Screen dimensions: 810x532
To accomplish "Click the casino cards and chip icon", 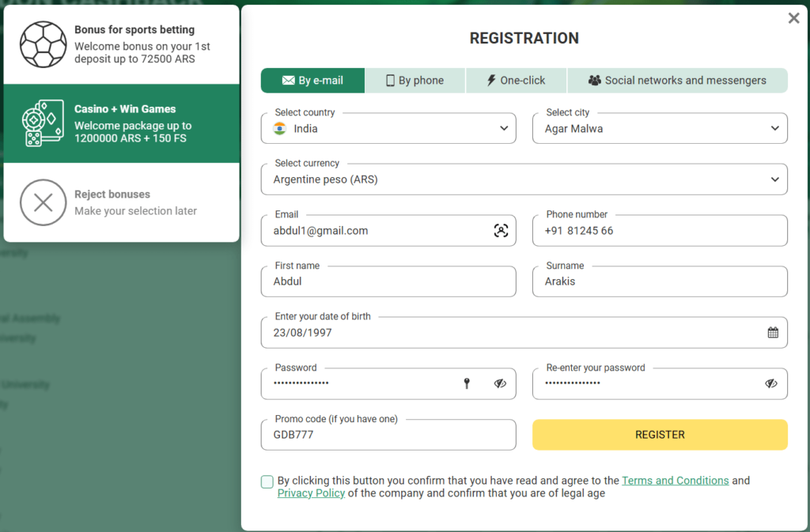I will (x=44, y=123).
